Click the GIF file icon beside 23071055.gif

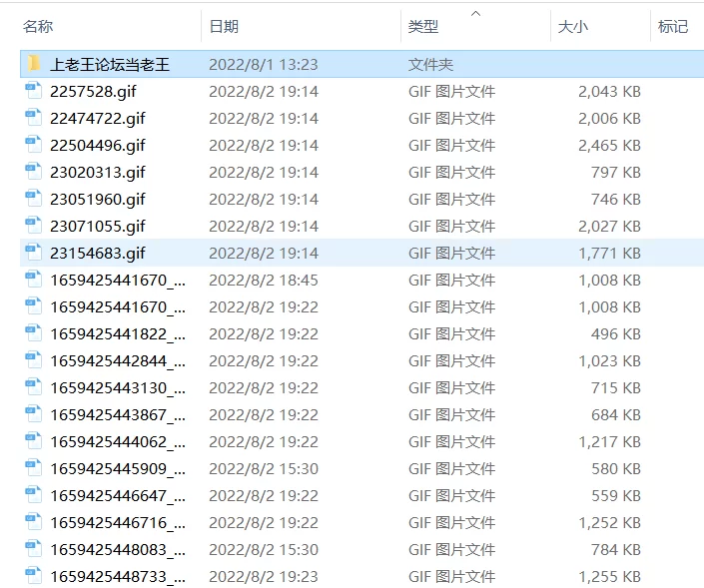34,226
